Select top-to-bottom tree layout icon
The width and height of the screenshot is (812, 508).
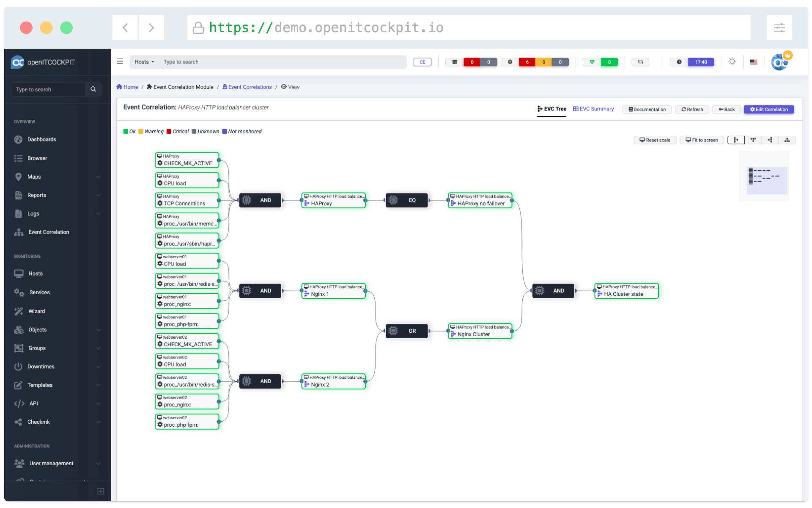tap(753, 140)
